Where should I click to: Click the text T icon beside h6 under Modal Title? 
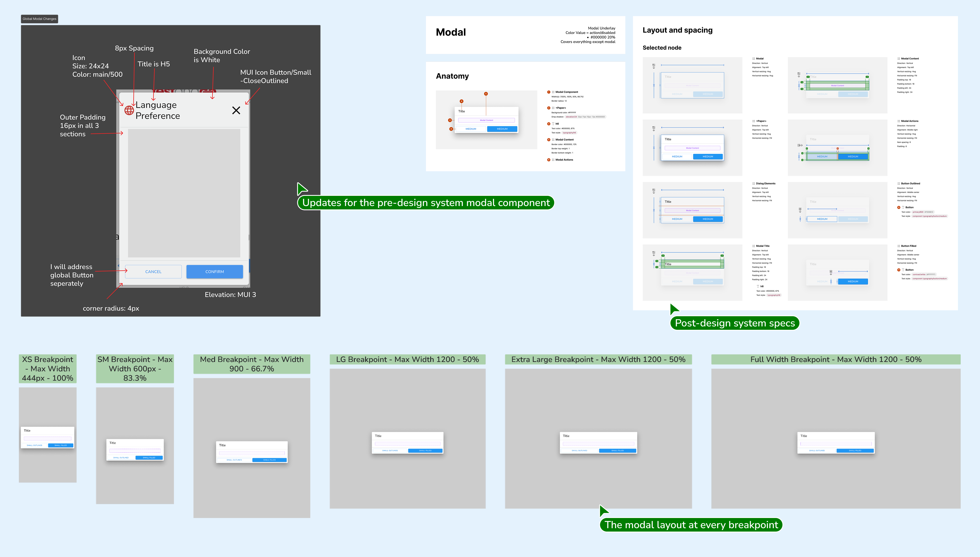click(x=757, y=286)
